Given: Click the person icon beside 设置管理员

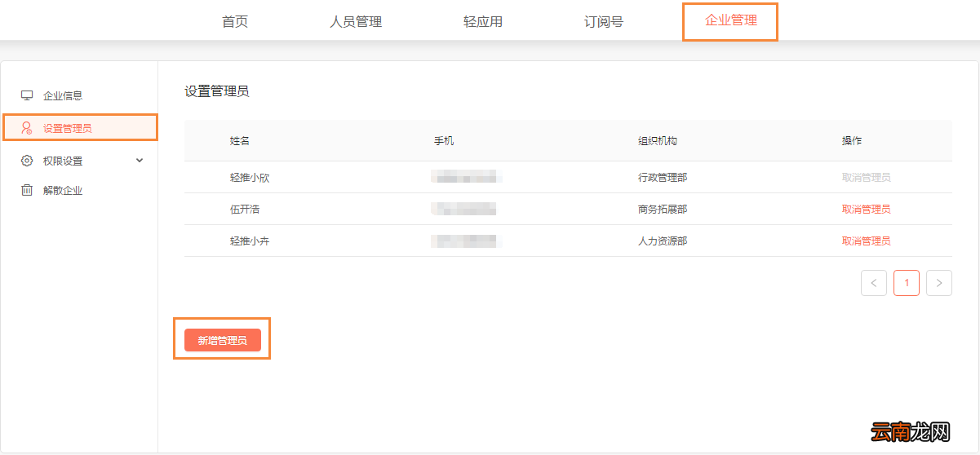Looking at the screenshot, I should click(x=27, y=128).
